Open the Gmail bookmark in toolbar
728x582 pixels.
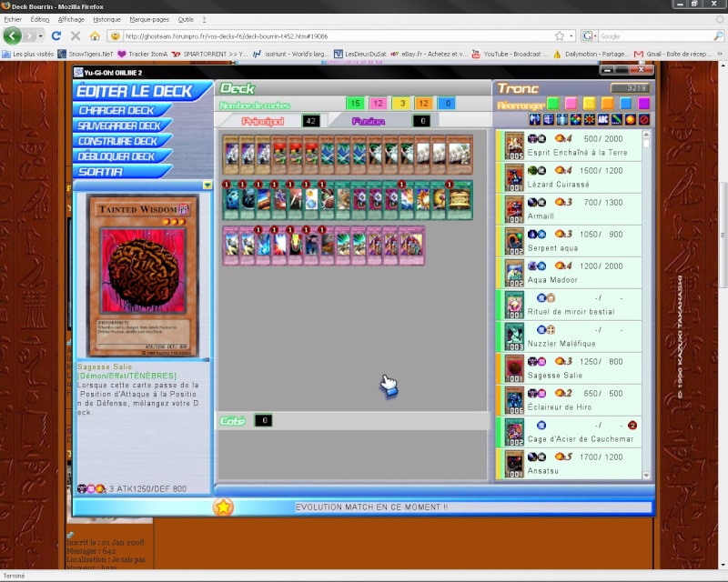pyautogui.click(x=672, y=54)
